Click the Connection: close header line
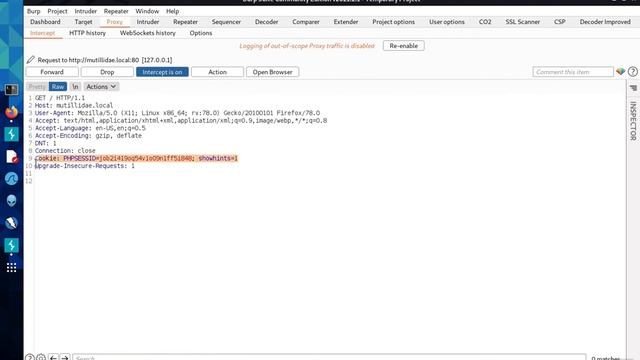The image size is (640, 360). (x=65, y=151)
